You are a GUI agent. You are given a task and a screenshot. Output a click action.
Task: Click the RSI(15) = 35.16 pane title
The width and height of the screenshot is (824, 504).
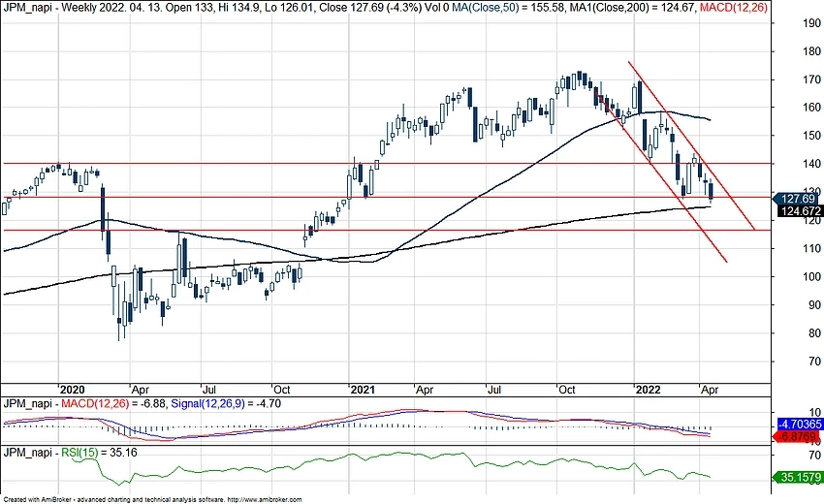99,453
